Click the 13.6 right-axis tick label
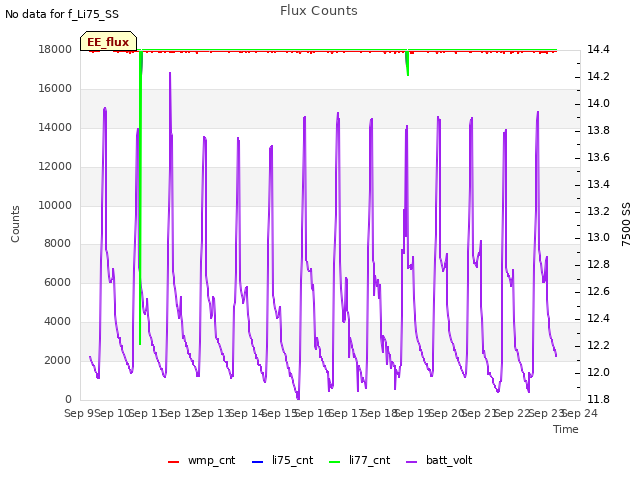The width and height of the screenshot is (640, 480). point(598,158)
